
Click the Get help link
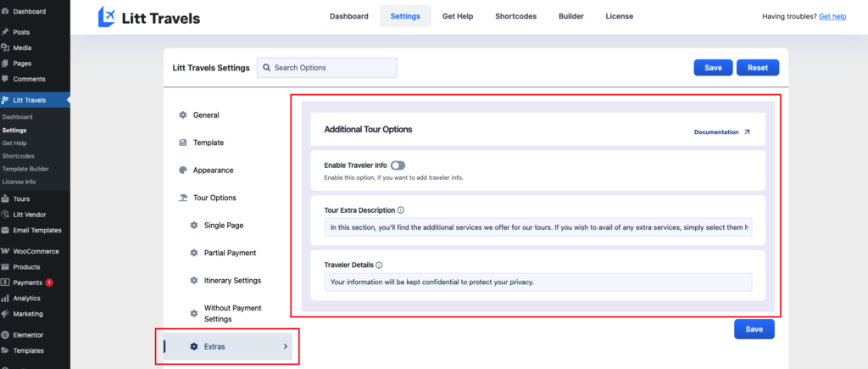[832, 16]
